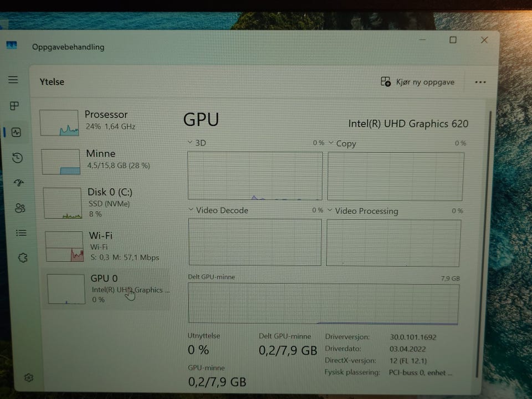The height and width of the screenshot is (399, 532).
Task: Open the Processes page icon in sidebar
Action: click(x=14, y=106)
